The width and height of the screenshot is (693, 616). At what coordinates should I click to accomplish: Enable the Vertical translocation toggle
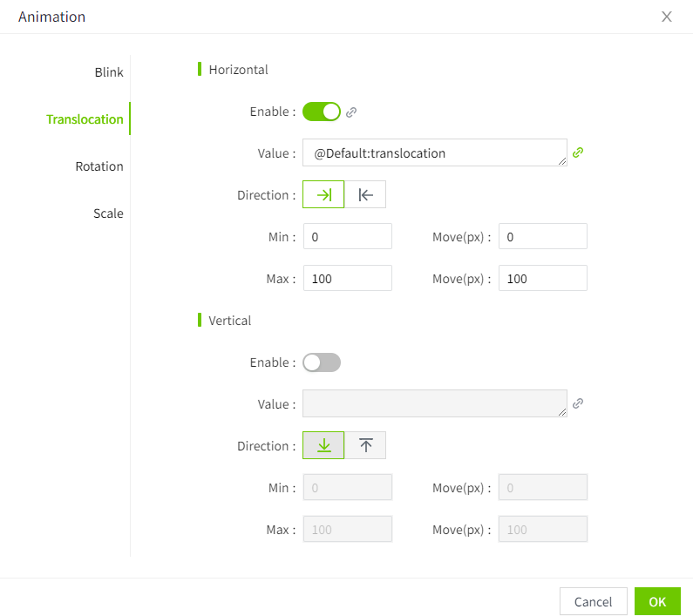[x=322, y=362]
